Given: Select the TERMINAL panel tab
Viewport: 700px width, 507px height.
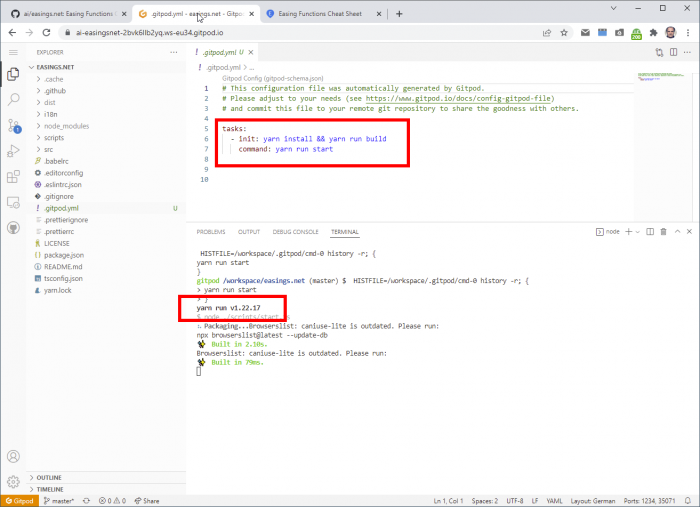Looking at the screenshot, I should click(x=345, y=232).
